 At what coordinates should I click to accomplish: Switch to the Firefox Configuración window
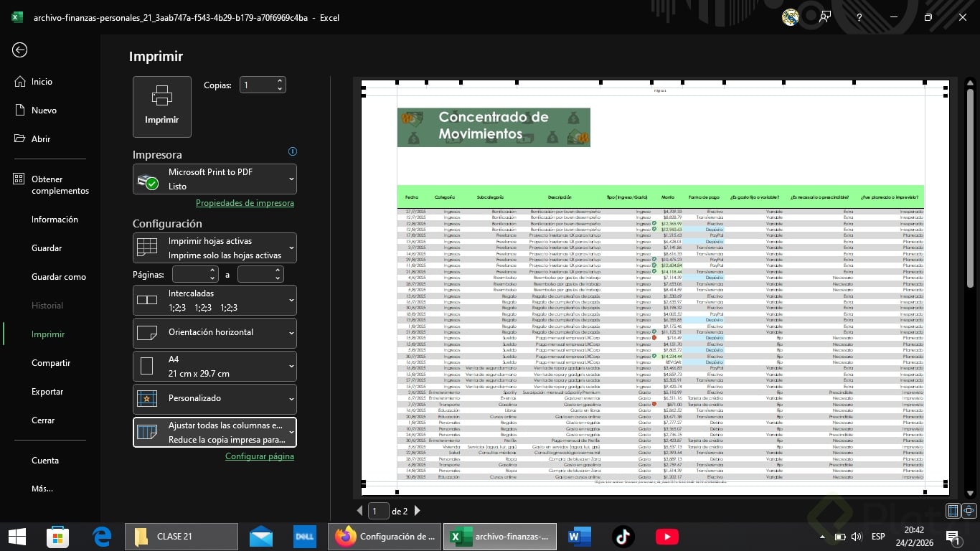pos(385,537)
